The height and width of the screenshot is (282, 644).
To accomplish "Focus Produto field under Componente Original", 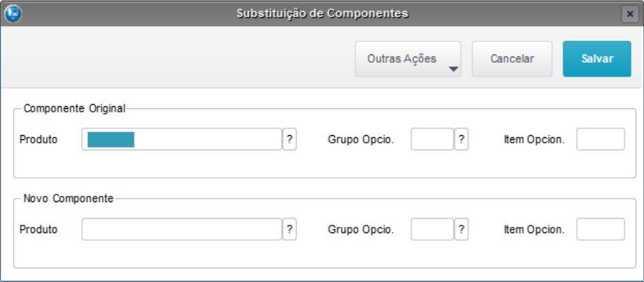I will [182, 139].
